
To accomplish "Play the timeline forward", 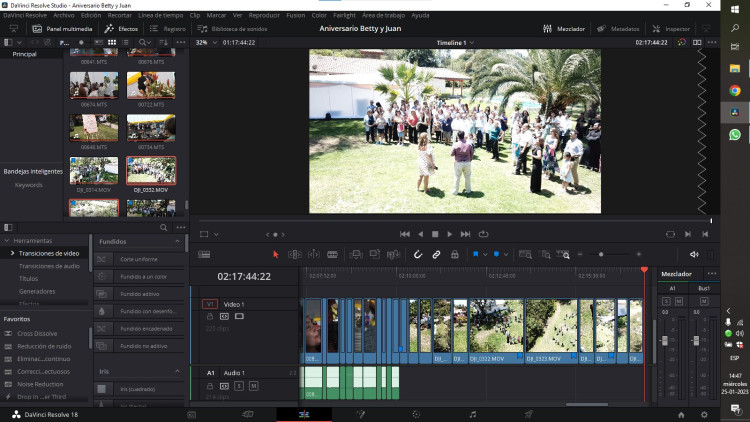I will click(x=450, y=234).
